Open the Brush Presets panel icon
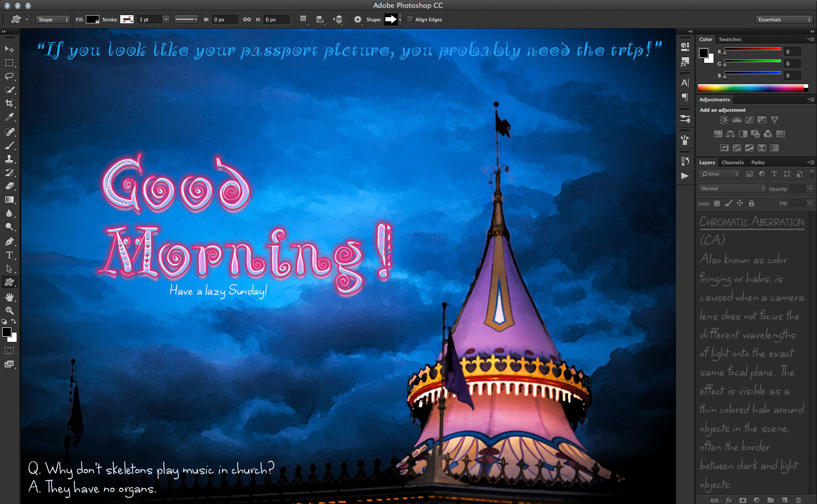The image size is (817, 504). point(685,119)
